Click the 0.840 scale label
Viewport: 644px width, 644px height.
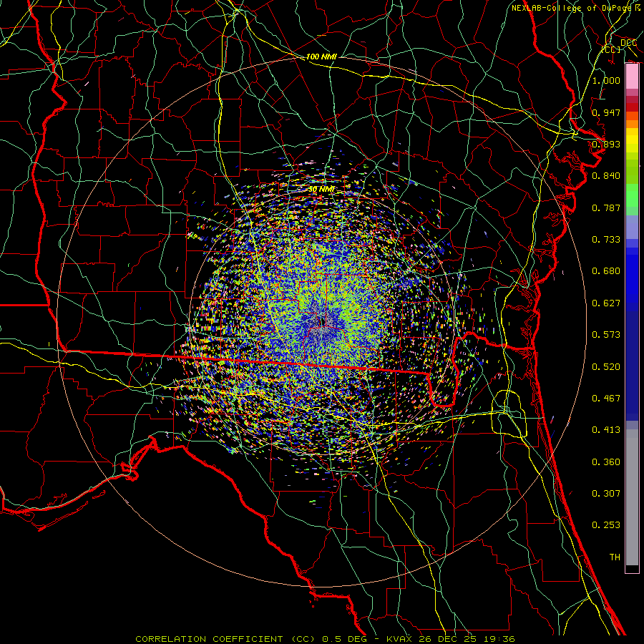pyautogui.click(x=606, y=176)
